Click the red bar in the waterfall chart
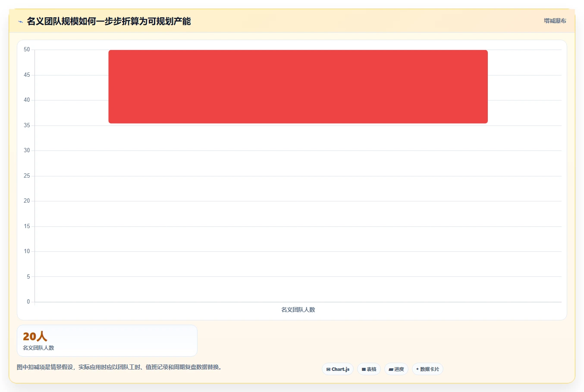The image size is (584, 392). [298, 87]
